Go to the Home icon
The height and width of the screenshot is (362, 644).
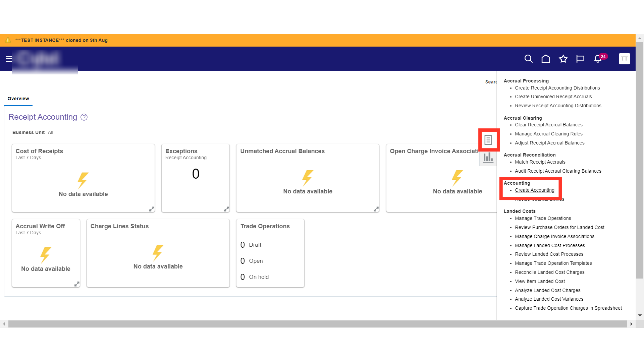pyautogui.click(x=546, y=59)
